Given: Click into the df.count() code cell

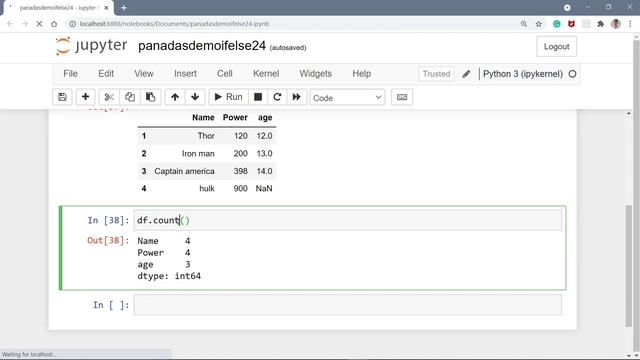Looking at the screenshot, I should [x=347, y=220].
